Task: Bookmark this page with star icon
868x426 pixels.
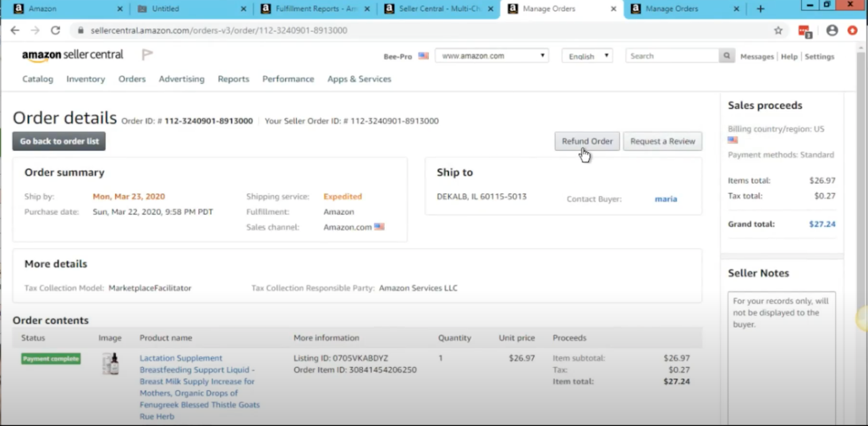Action: click(778, 30)
